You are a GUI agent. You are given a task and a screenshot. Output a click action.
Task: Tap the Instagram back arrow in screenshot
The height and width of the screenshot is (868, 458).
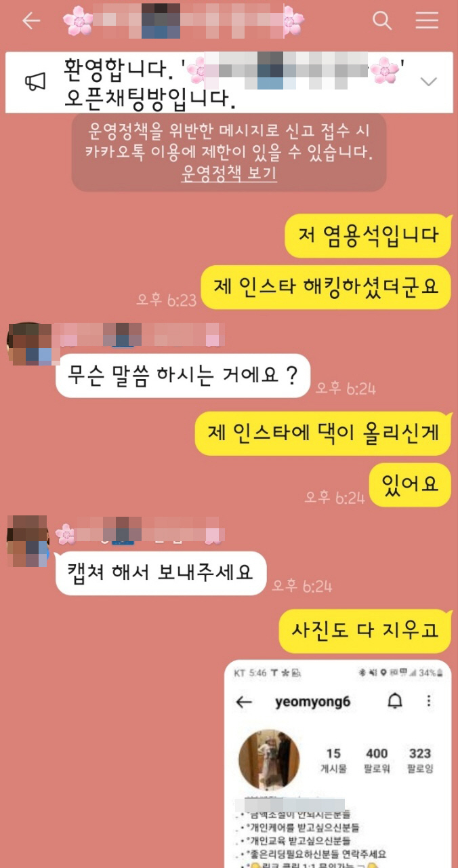[244, 703]
